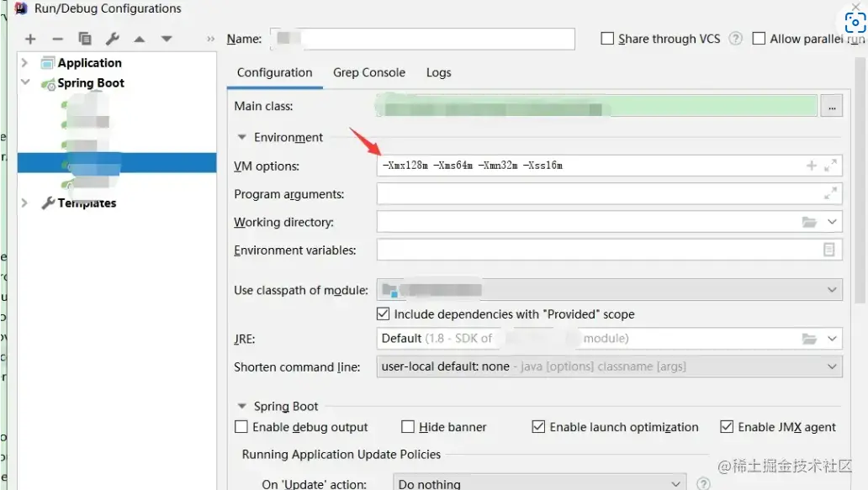Check the Hide banner option
The width and height of the screenshot is (868, 490).
click(x=407, y=427)
